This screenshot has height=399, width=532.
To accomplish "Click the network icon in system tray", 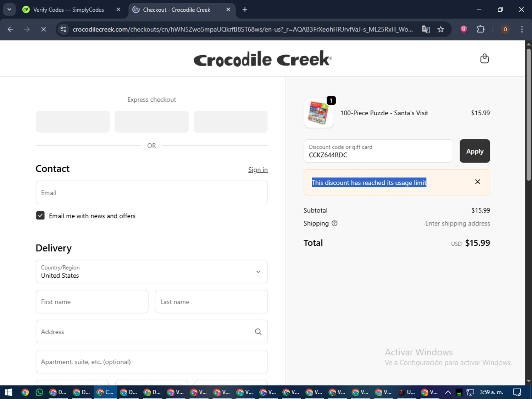I will (x=470, y=392).
